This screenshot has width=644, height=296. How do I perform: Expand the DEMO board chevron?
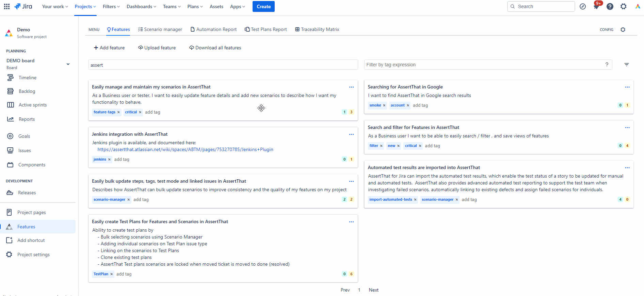[68, 64]
